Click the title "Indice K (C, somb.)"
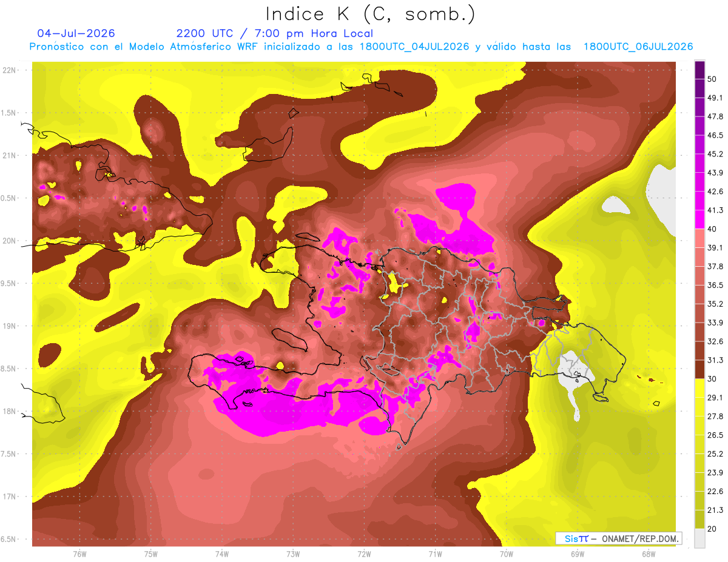This screenshot has height=562, width=728. click(371, 14)
